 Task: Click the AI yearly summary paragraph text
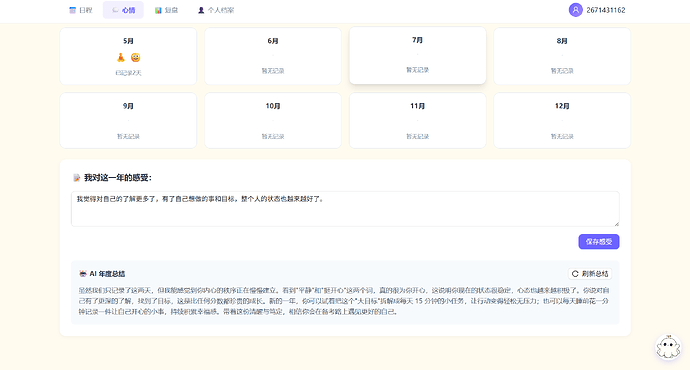[x=344, y=301]
